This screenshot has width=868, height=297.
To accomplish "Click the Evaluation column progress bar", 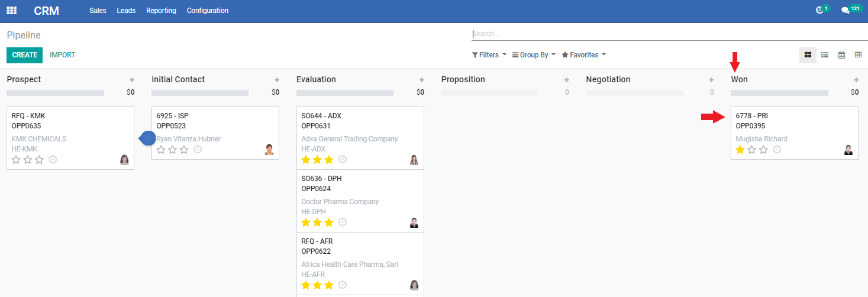I will pos(345,93).
